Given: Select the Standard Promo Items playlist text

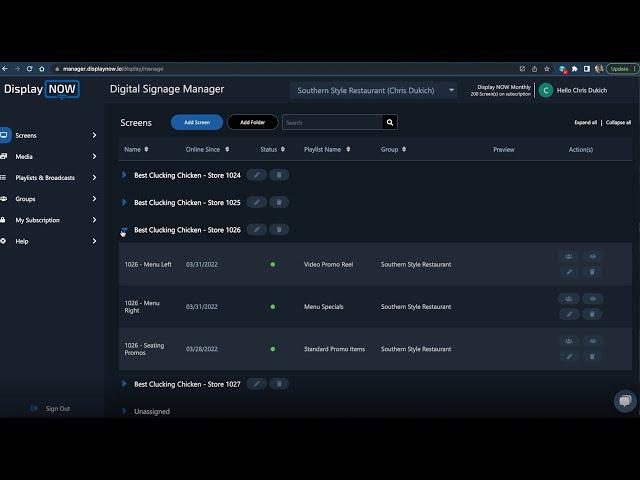Looking at the screenshot, I should [x=334, y=349].
